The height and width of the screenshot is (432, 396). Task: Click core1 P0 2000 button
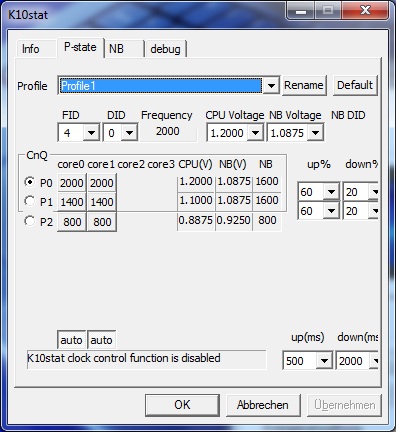102,183
